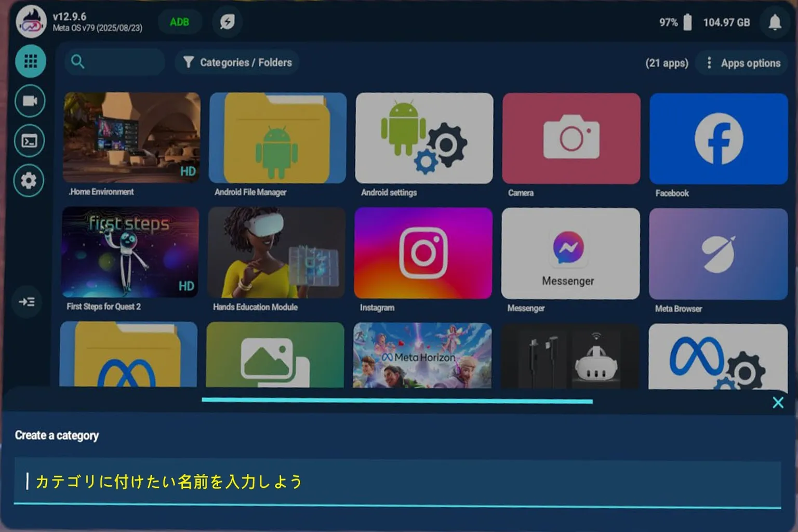798x532 pixels.
Task: Click the search field with the magnifier
Action: (x=115, y=62)
